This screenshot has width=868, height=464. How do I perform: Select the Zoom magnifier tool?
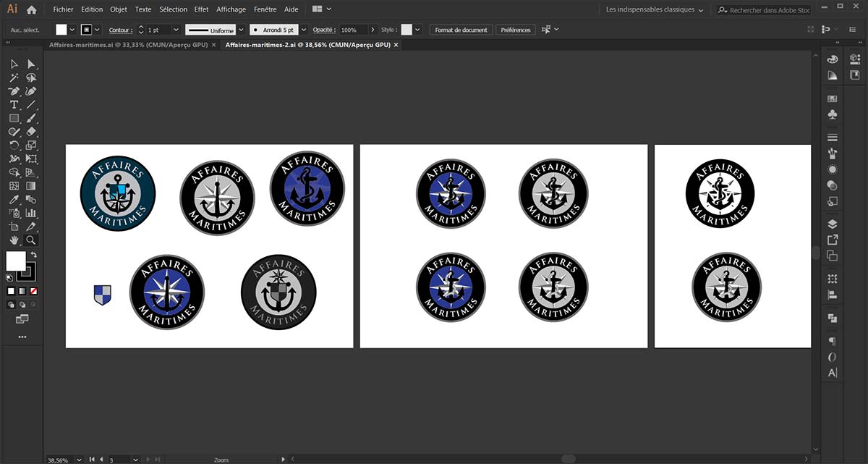(x=31, y=240)
